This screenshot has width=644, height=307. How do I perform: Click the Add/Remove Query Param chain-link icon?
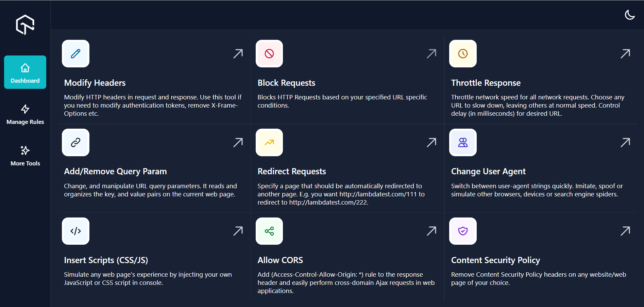coord(75,142)
